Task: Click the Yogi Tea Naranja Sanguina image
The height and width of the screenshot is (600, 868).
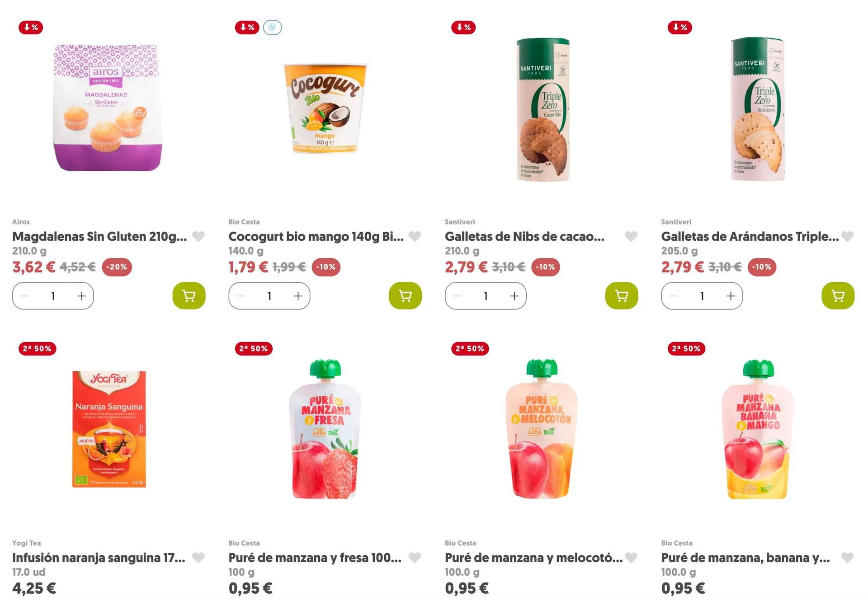Action: point(109,429)
